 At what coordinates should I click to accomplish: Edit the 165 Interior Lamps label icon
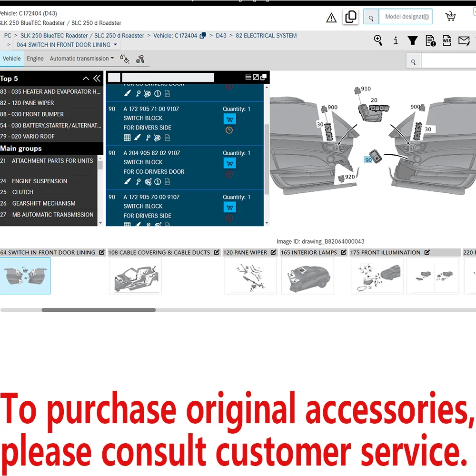[x=343, y=252]
